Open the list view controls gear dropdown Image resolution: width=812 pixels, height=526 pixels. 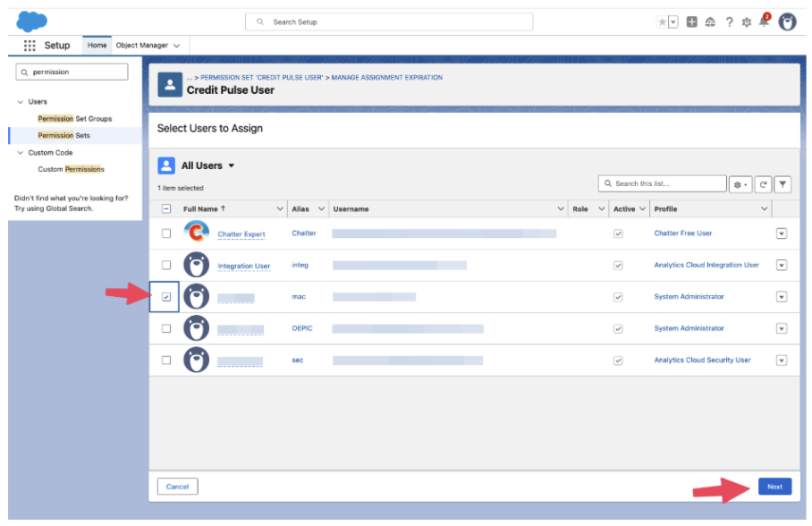coord(740,184)
